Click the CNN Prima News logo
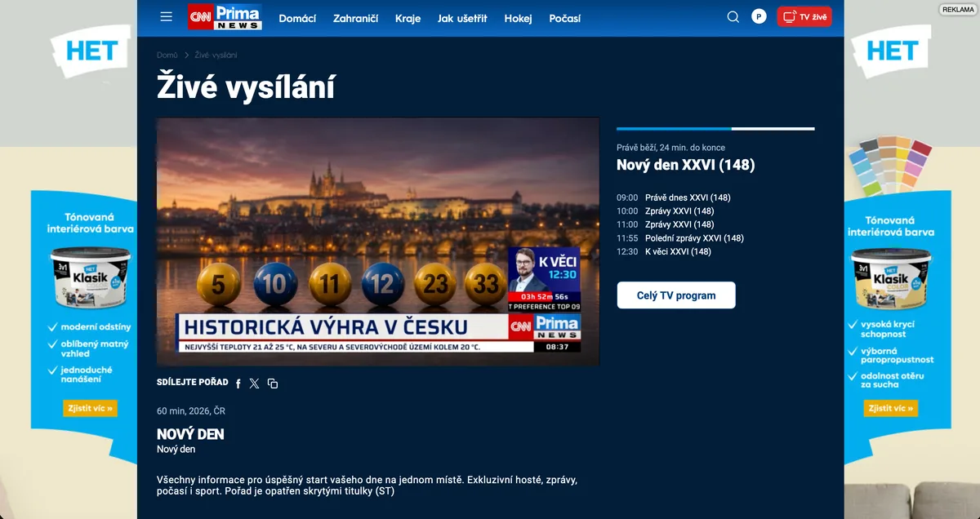 (x=225, y=17)
